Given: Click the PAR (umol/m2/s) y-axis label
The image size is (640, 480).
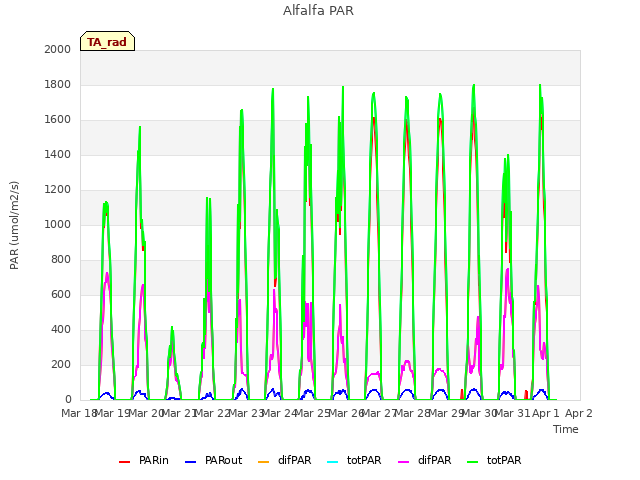Looking at the screenshot, I should pos(14,225).
